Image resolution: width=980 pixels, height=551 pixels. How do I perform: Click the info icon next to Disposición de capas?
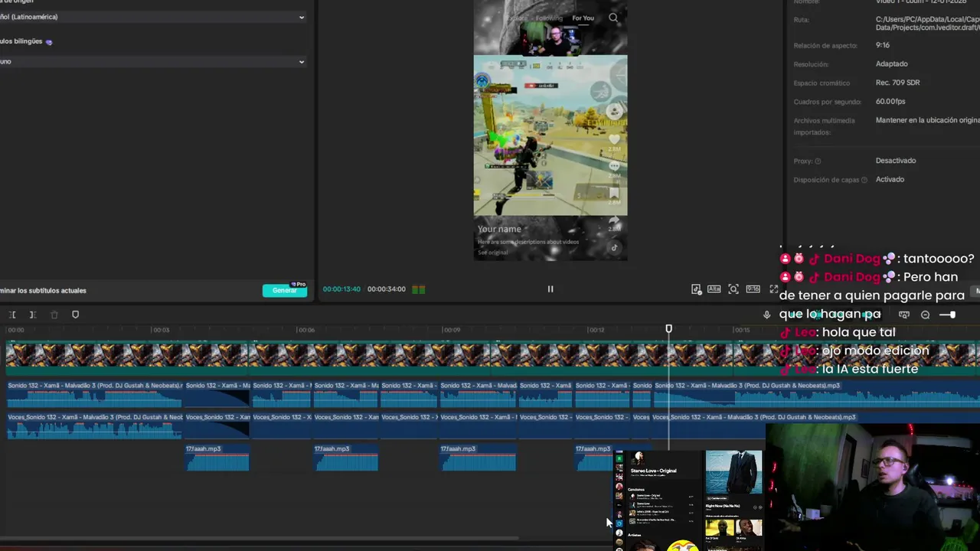coord(864,180)
